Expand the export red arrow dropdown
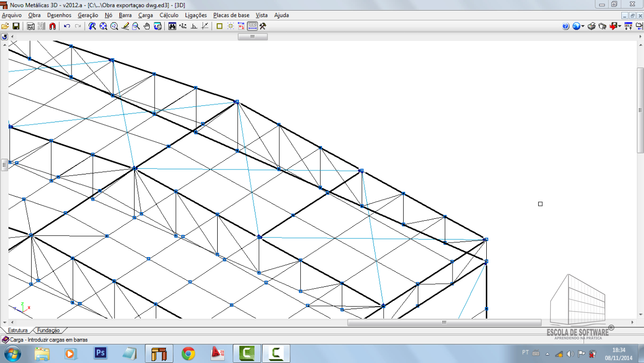 coord(619,26)
